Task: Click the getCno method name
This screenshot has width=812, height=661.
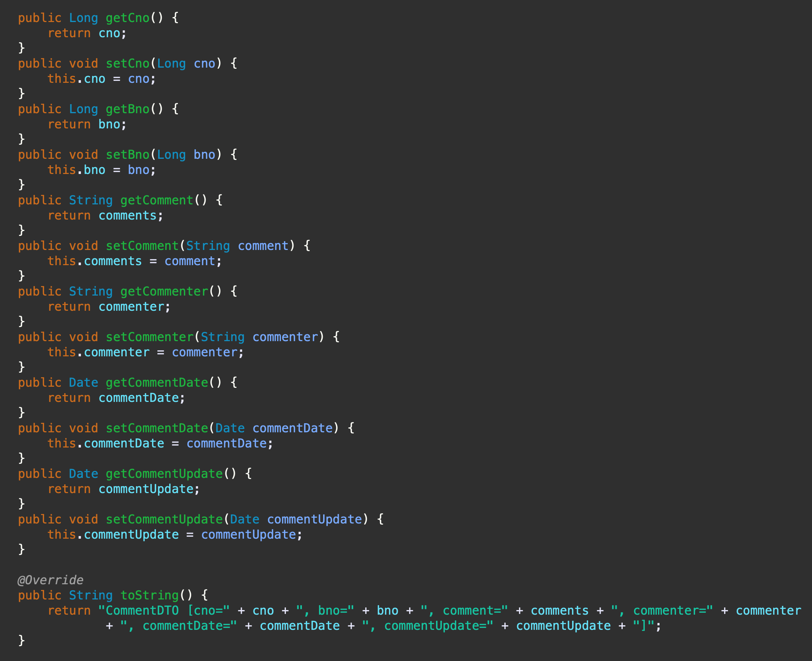Action: [x=127, y=18]
